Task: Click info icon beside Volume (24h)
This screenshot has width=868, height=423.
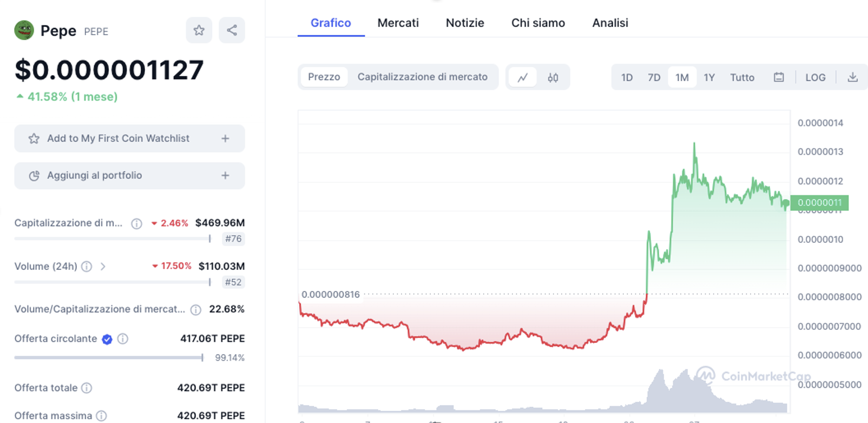Action: (87, 266)
